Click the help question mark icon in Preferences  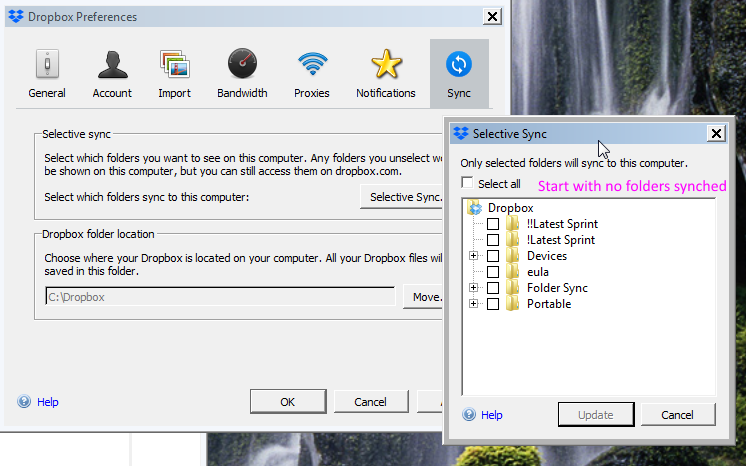click(x=24, y=402)
